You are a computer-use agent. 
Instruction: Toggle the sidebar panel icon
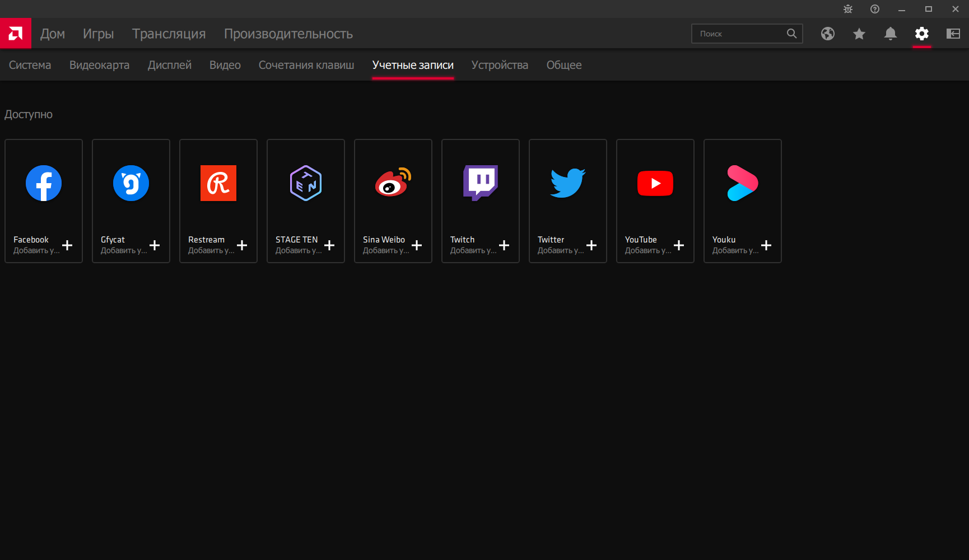coord(953,34)
